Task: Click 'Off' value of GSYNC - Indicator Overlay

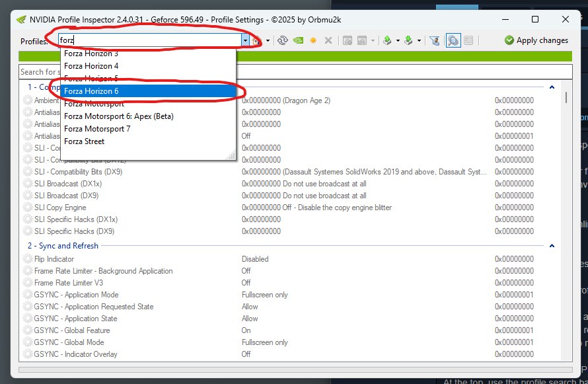Action: coord(246,354)
